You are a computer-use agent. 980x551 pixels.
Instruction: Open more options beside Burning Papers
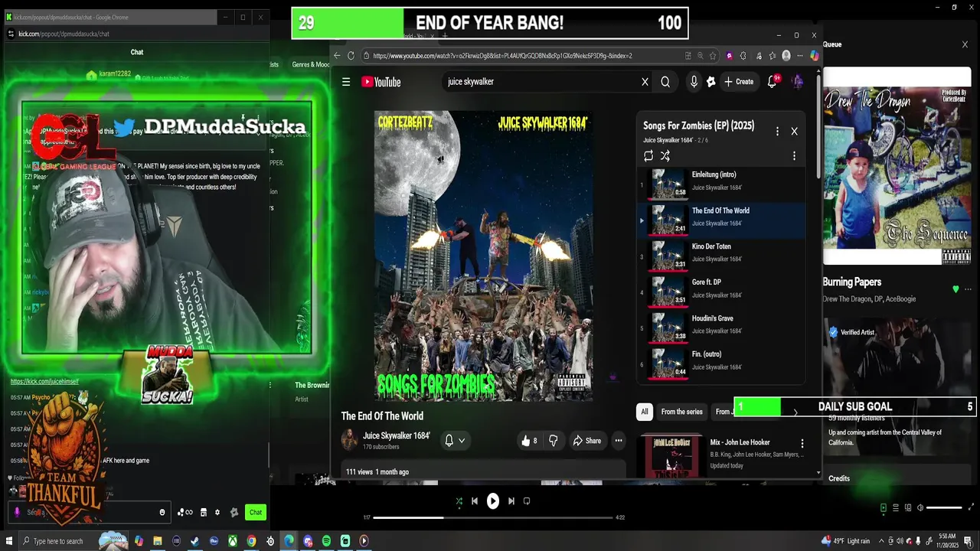pos(969,289)
